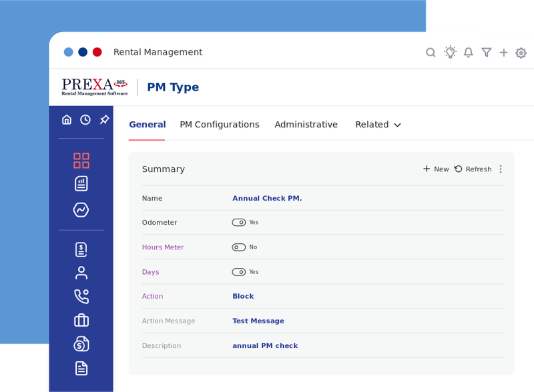Toggle the Odometer switch off
The image size is (534, 392).
tap(240, 223)
